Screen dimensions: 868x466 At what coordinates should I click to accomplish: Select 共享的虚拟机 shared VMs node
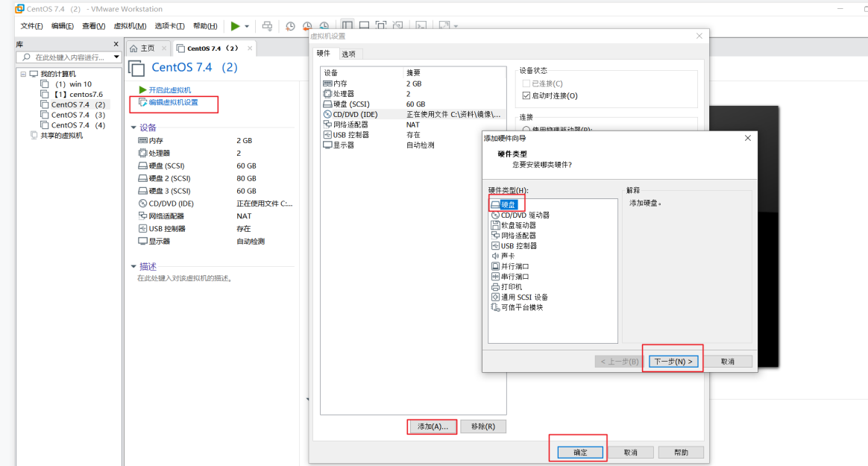pos(57,136)
